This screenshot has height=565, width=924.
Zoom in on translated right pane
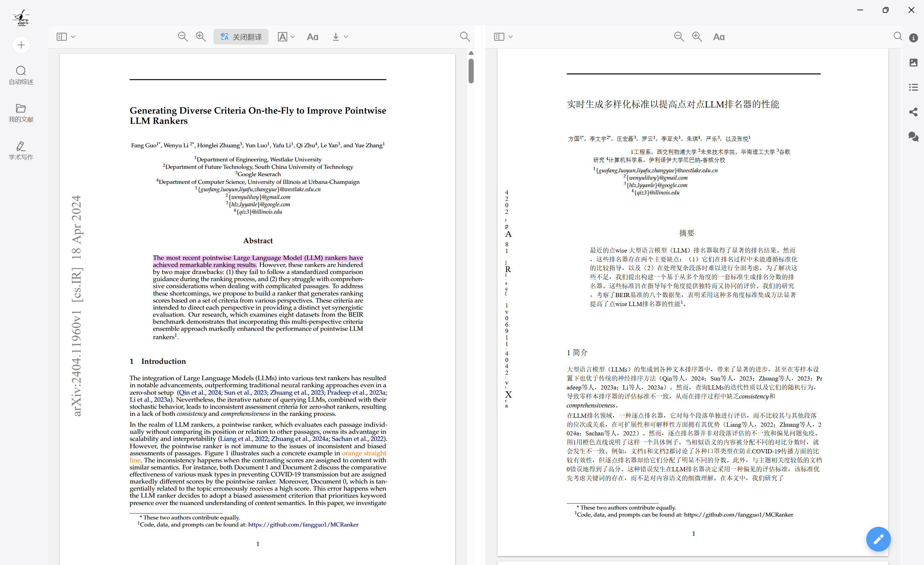click(697, 37)
